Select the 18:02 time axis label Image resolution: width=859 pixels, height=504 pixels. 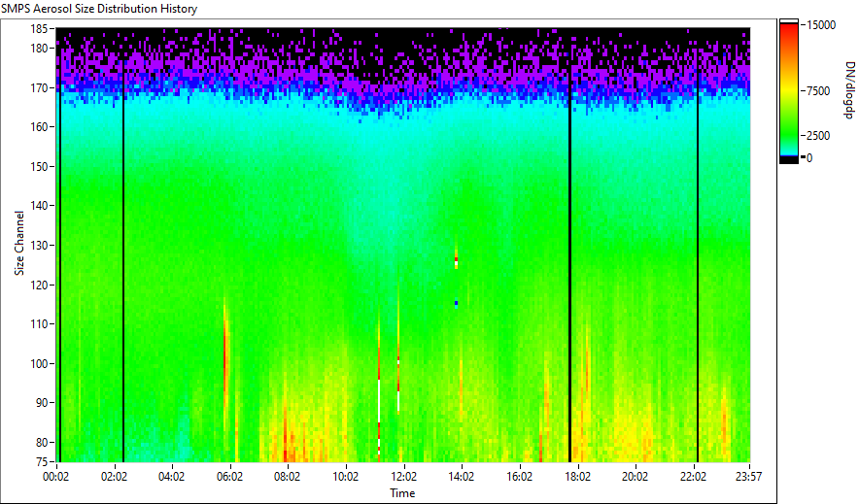(x=577, y=477)
